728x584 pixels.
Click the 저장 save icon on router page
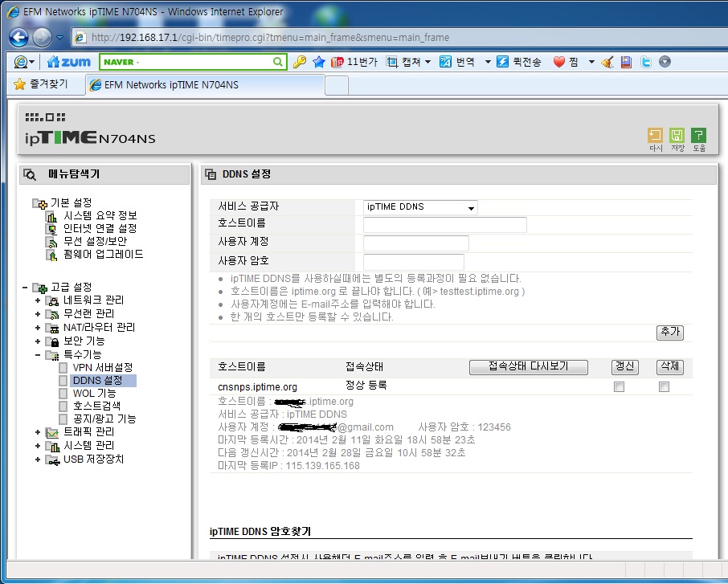tap(677, 139)
